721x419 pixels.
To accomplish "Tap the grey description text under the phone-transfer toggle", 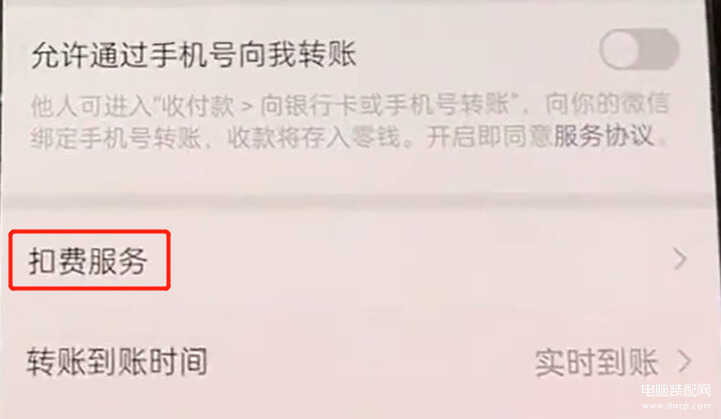I will (x=349, y=121).
